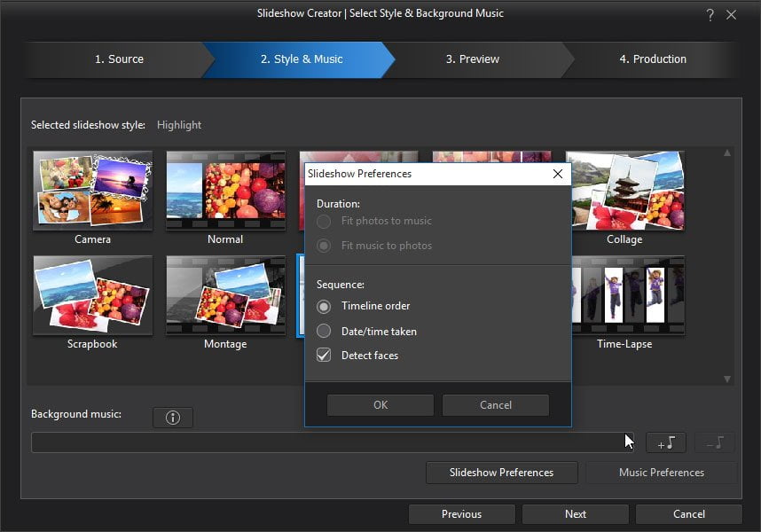Add background music with the plus-note icon
761x532 pixels.
click(666, 442)
